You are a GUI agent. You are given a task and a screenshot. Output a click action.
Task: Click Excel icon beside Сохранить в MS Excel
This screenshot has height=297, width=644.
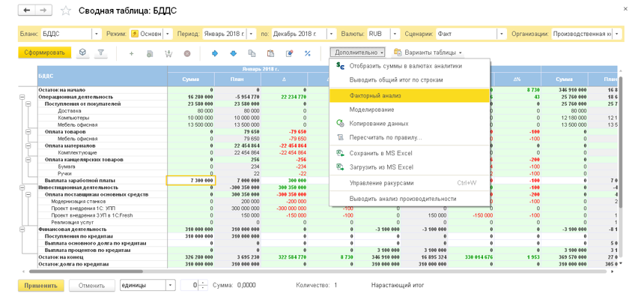[x=340, y=153]
